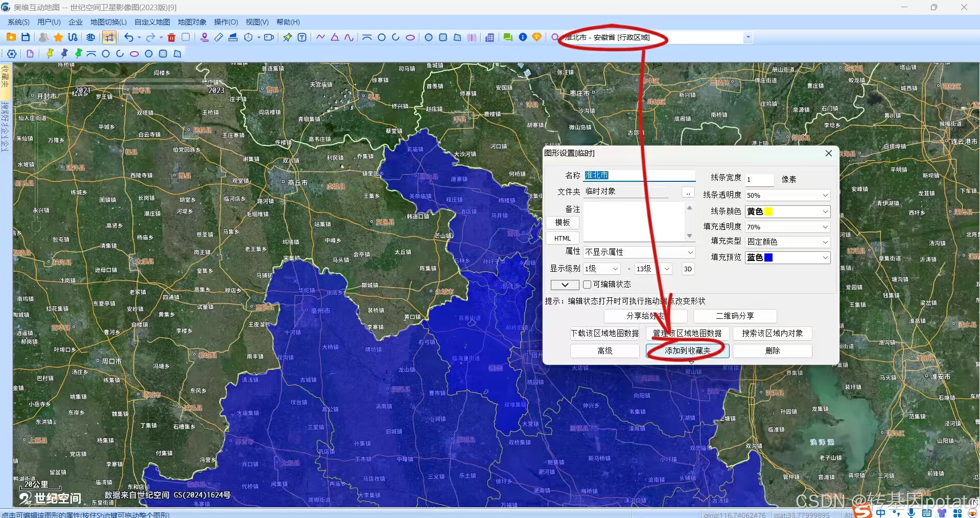
Task: Open the green chat messages icon
Action: [x=508, y=37]
